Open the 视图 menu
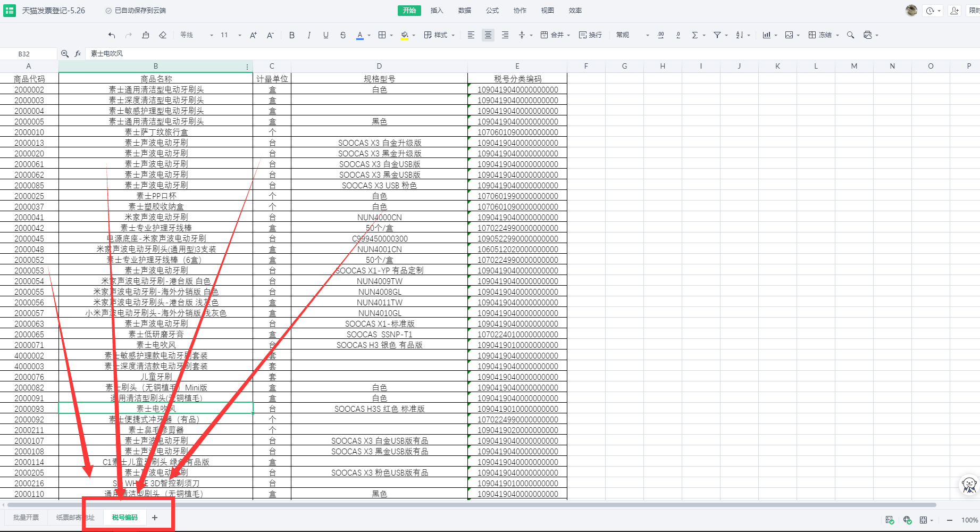 (548, 11)
